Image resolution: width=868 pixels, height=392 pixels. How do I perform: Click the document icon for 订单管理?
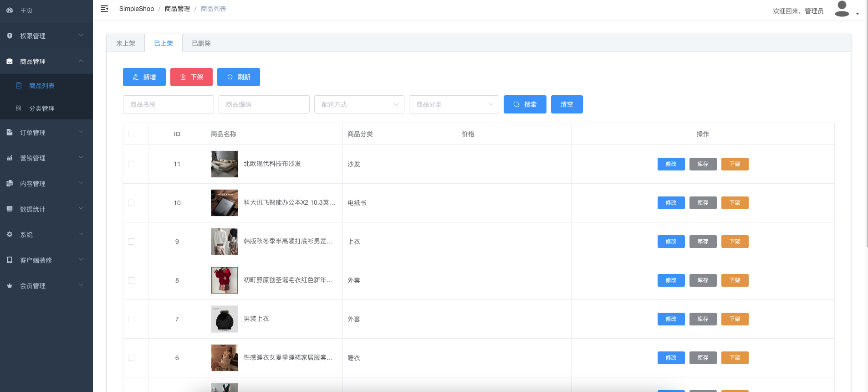[10, 132]
